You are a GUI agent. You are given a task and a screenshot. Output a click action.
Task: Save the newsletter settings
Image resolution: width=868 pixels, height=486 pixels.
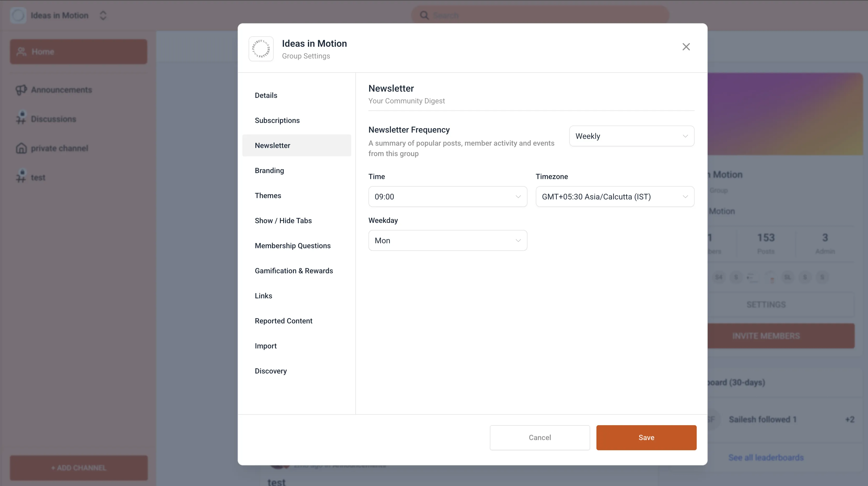[x=646, y=437]
